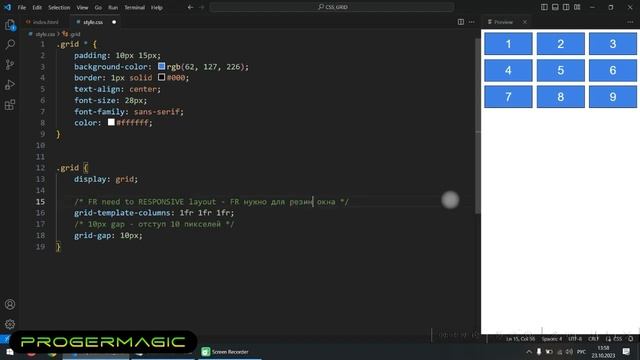Click the grid-template-columns line of code
This screenshot has height=360, width=640.
click(154, 213)
